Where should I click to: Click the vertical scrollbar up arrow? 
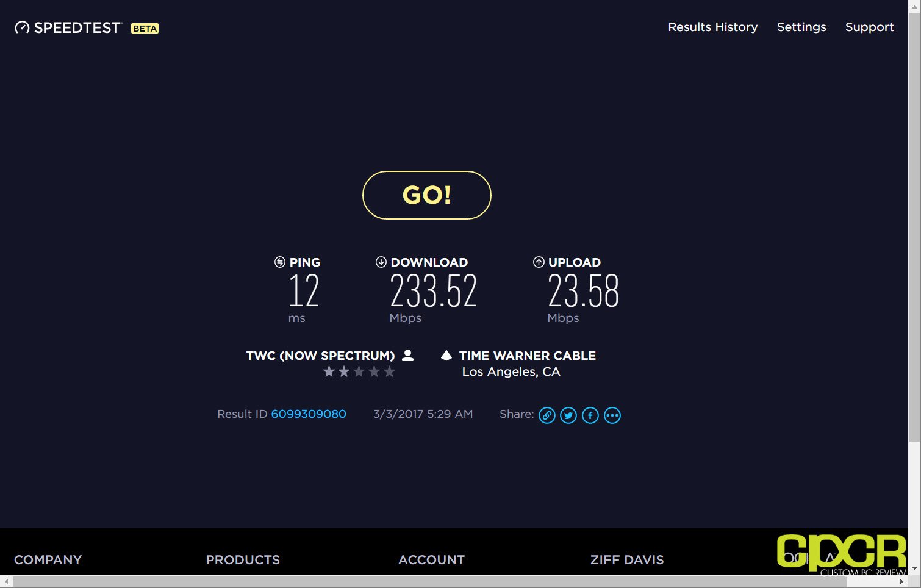click(914, 5)
